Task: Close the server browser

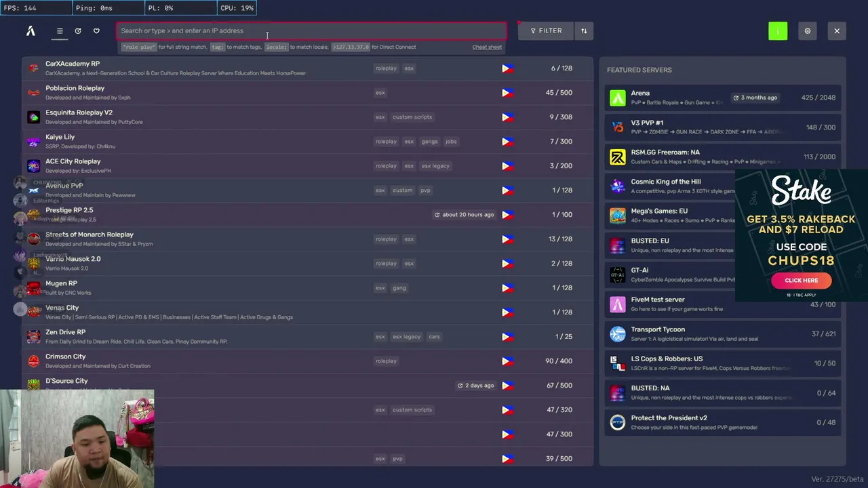Action: click(837, 30)
